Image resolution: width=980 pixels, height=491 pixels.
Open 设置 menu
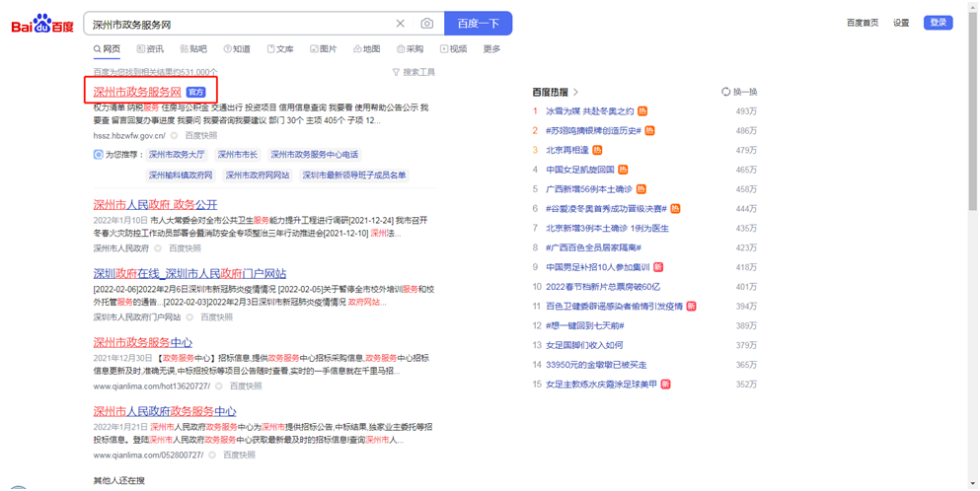pos(901,23)
